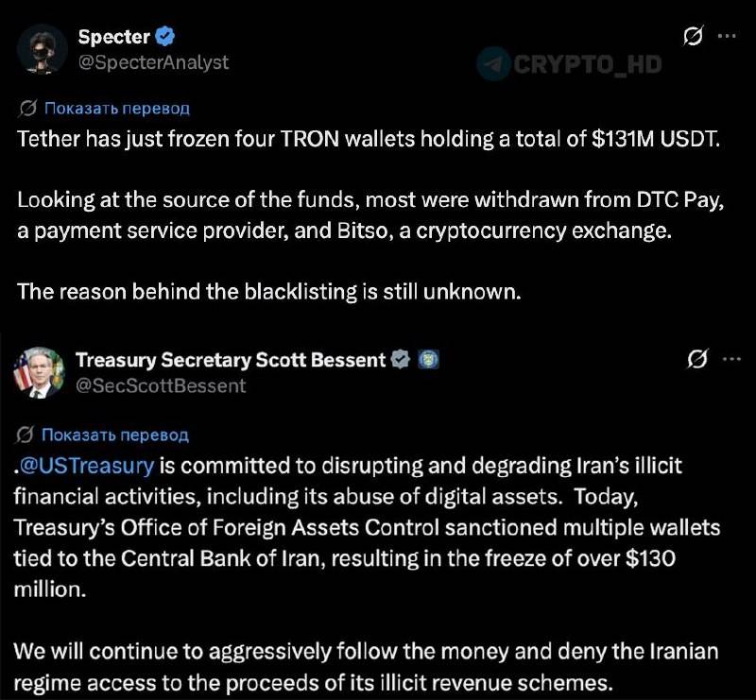Click the Grok icon beside the second "Показать перевод"

25,435
